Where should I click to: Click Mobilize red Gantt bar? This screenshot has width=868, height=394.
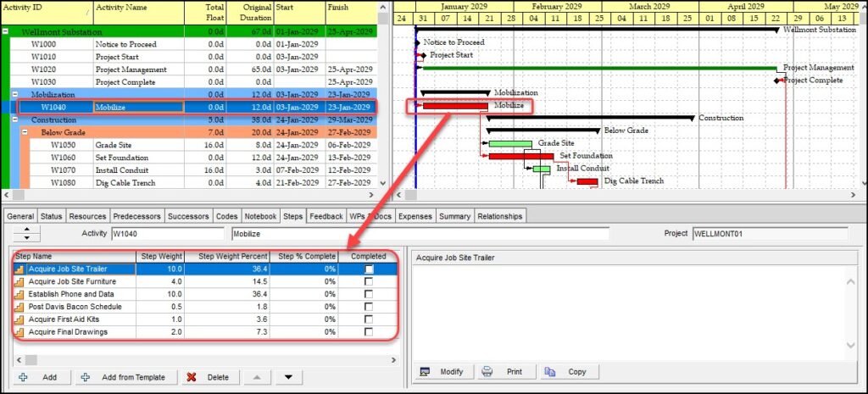point(455,106)
